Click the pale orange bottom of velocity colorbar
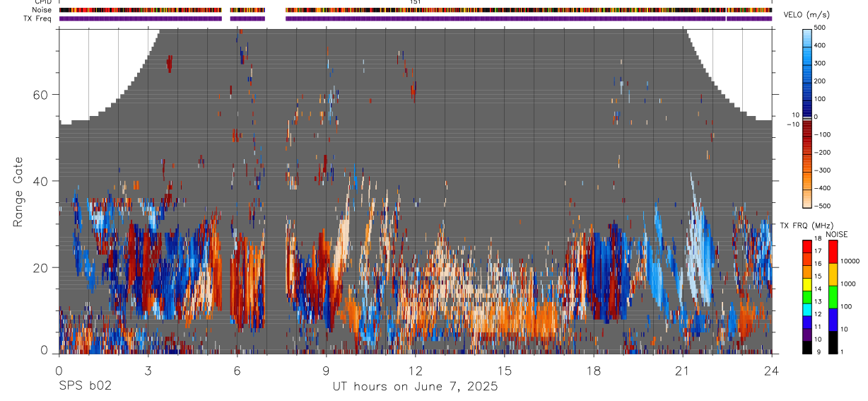Screen dimensions: 868x401 [809, 198]
